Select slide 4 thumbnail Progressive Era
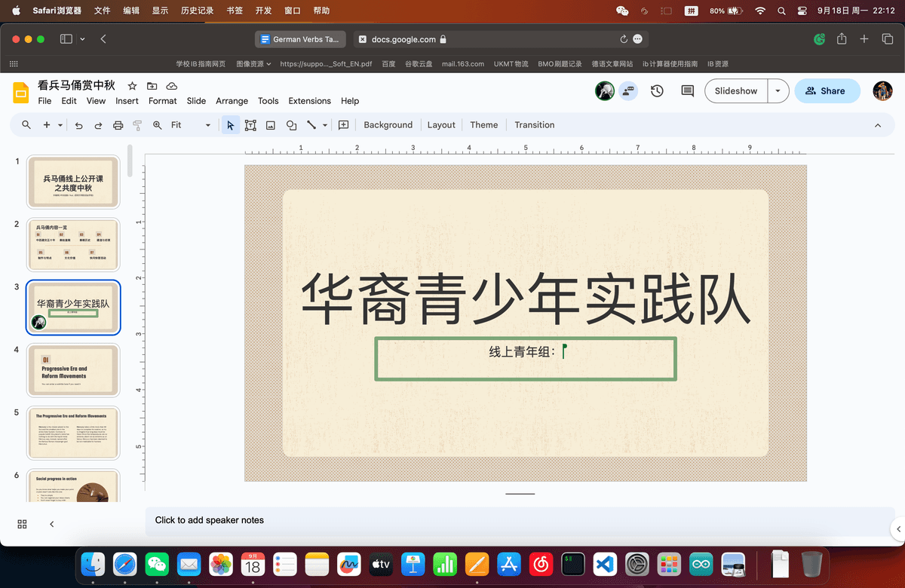Image resolution: width=905 pixels, height=588 pixels. tap(73, 370)
